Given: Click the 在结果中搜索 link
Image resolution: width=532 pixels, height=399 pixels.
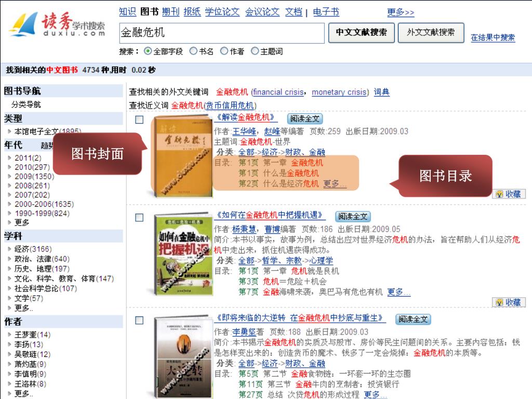Looking at the screenshot, I should 493,37.
